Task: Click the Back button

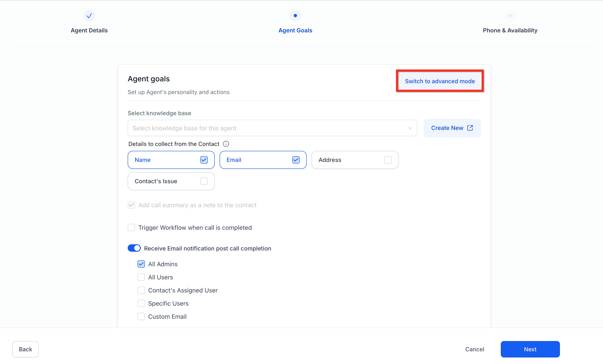Action: pos(25,349)
